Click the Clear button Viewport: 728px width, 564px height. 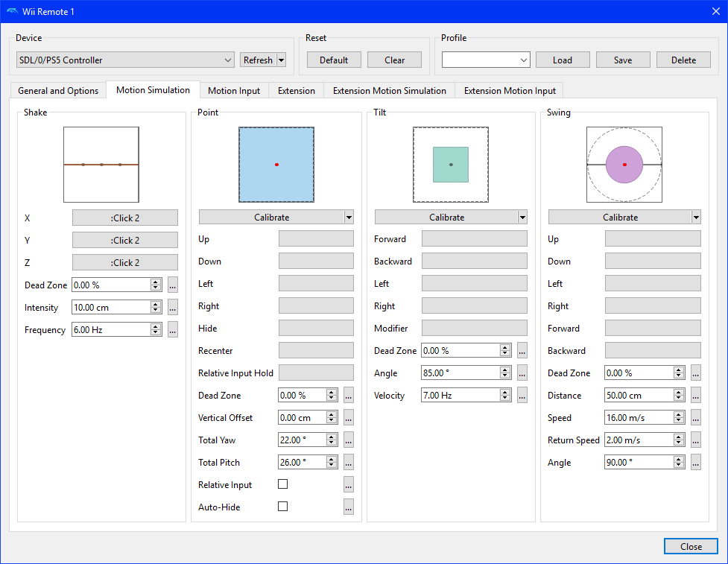coord(395,60)
